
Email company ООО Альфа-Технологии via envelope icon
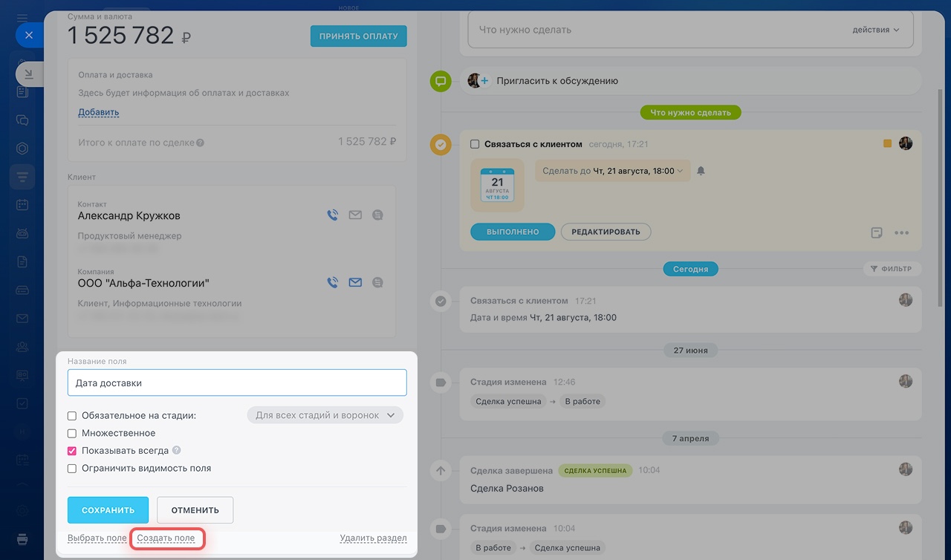pyautogui.click(x=355, y=282)
